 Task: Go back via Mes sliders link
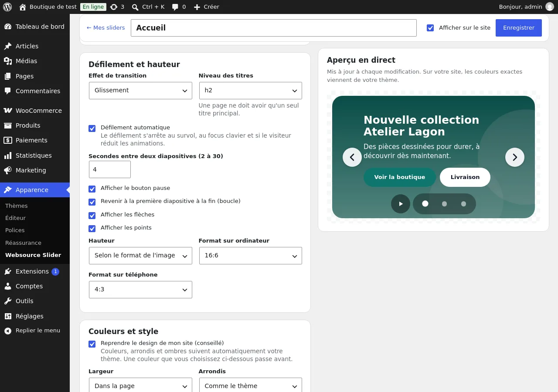(105, 28)
